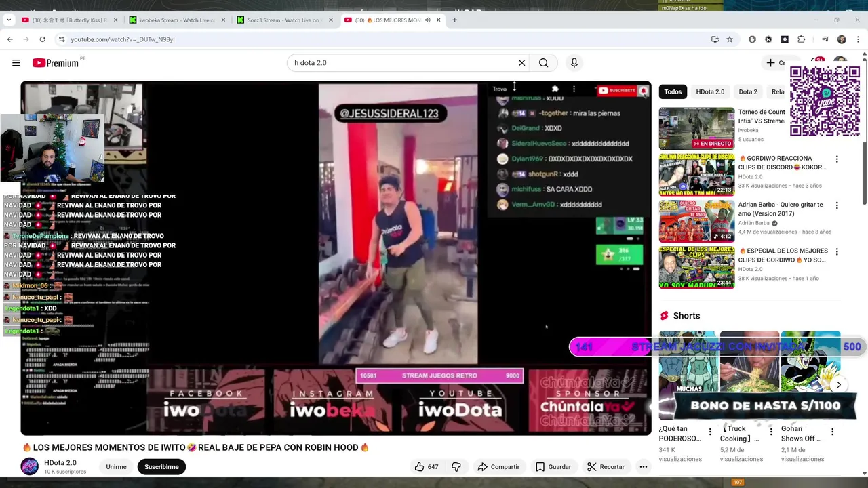Open Chrome media controls icon
Image resolution: width=868 pixels, height=488 pixels.
click(x=825, y=39)
